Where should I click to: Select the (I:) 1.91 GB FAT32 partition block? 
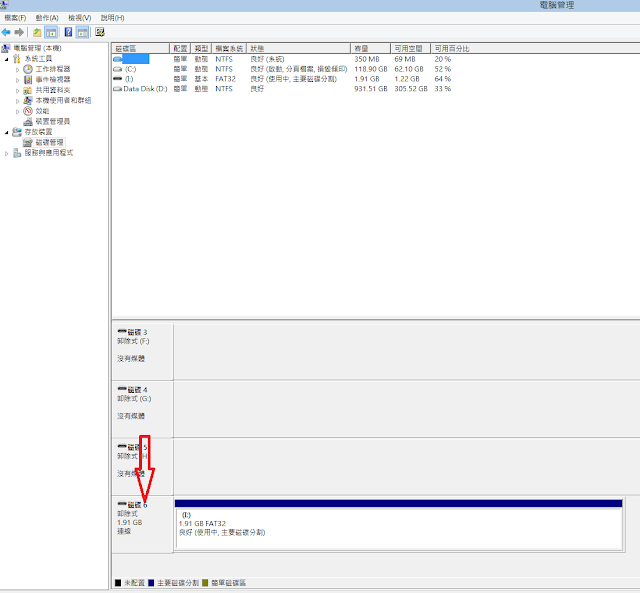[x=399, y=525]
